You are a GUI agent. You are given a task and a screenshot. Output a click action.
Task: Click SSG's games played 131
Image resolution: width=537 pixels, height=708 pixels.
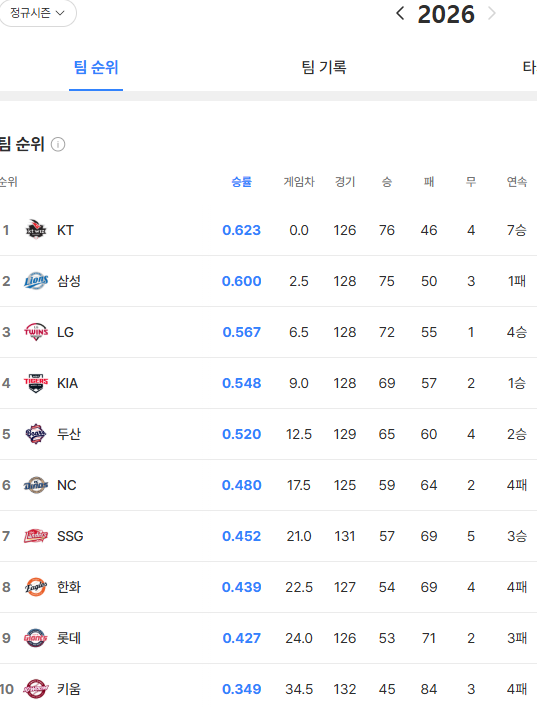point(345,536)
